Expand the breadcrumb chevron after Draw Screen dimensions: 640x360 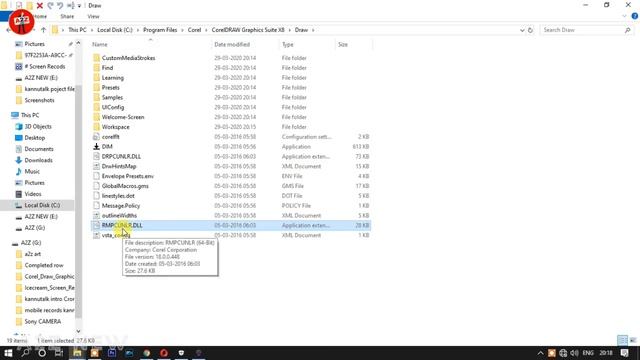(x=313, y=30)
